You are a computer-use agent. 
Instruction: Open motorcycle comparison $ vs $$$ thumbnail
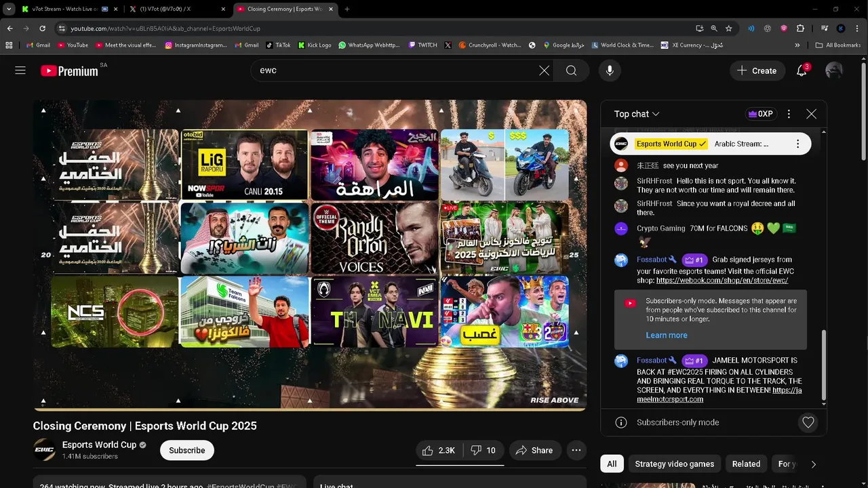tap(505, 165)
